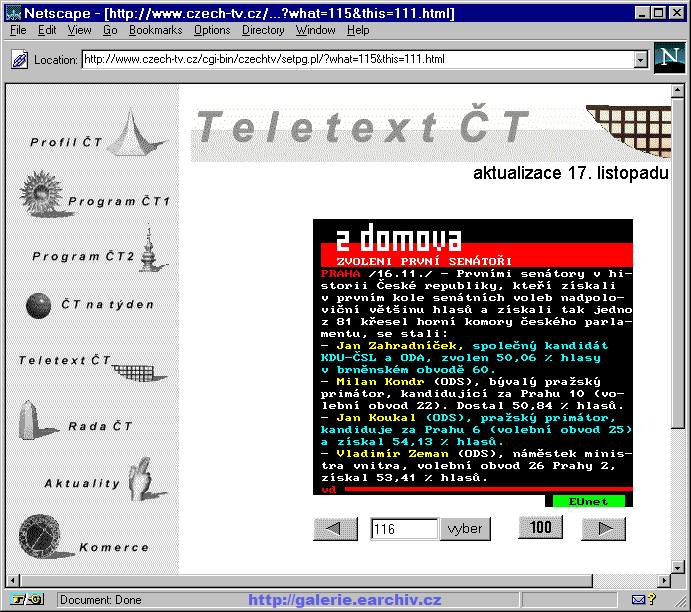Open the Directory menu
The height and width of the screenshot is (612, 691).
pos(263,30)
